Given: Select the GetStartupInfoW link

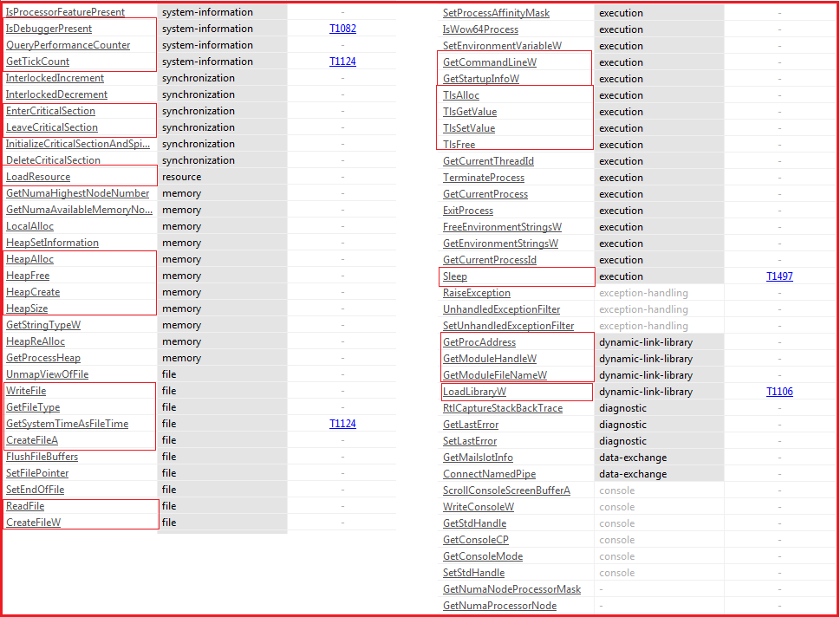Looking at the screenshot, I should (481, 79).
